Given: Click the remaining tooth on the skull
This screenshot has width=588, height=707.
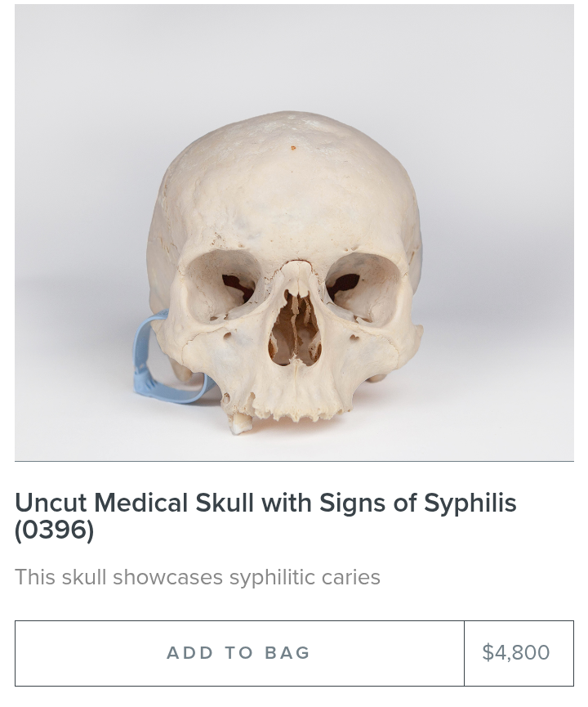Looking at the screenshot, I should (241, 423).
